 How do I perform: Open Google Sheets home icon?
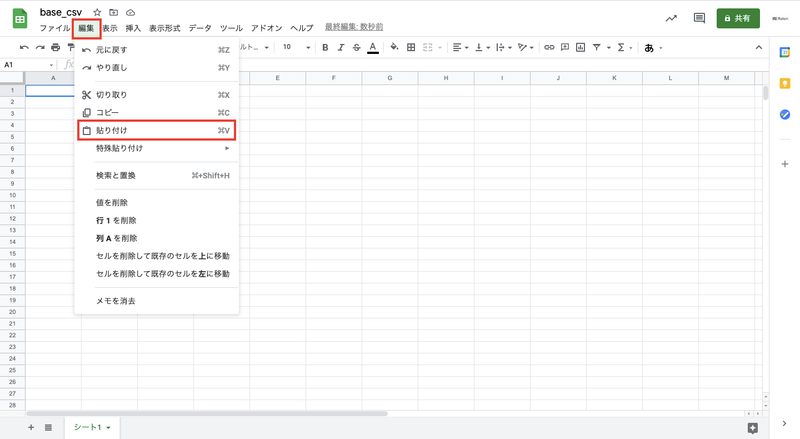[20, 19]
